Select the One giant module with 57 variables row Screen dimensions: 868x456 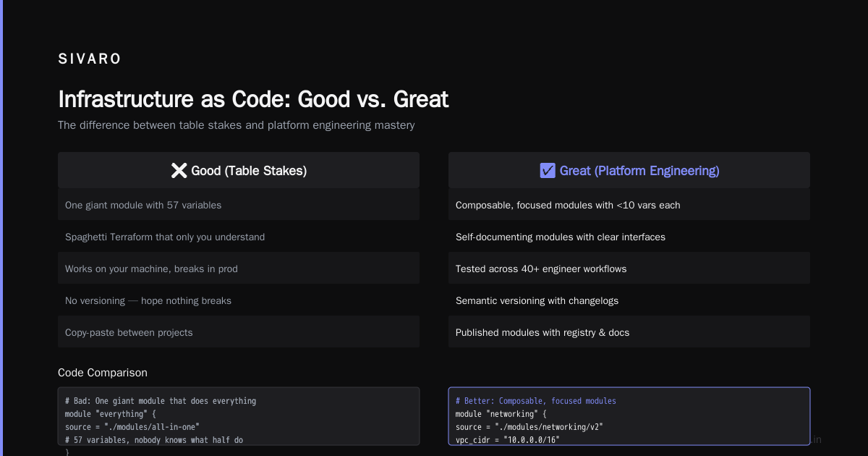tap(239, 205)
